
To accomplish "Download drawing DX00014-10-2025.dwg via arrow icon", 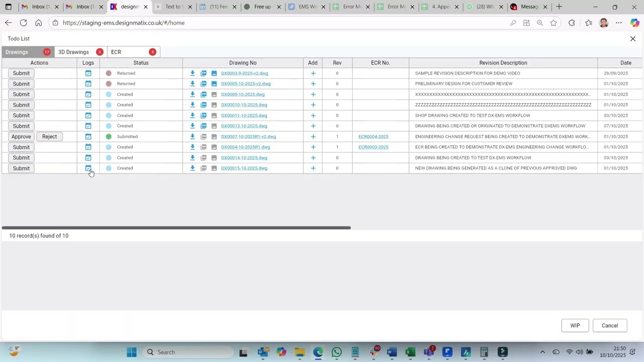I will 192,158.
